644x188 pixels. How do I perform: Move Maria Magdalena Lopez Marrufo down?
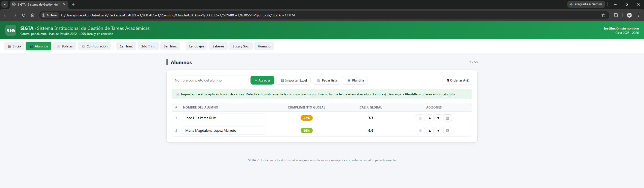(x=438, y=130)
